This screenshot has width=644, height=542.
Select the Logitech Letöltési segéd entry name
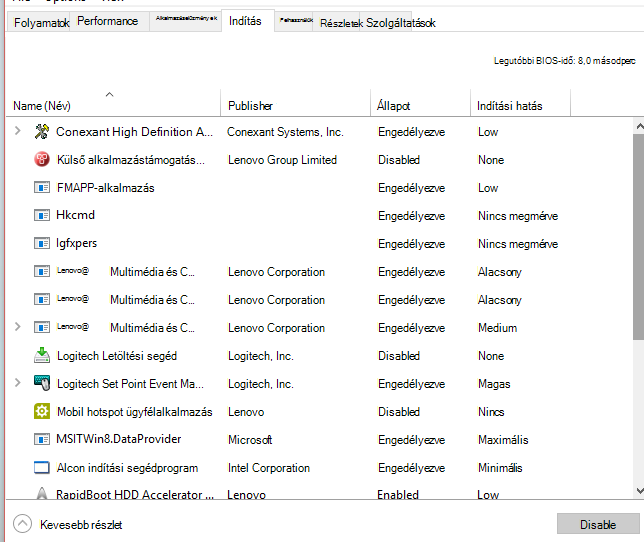[x=117, y=356]
